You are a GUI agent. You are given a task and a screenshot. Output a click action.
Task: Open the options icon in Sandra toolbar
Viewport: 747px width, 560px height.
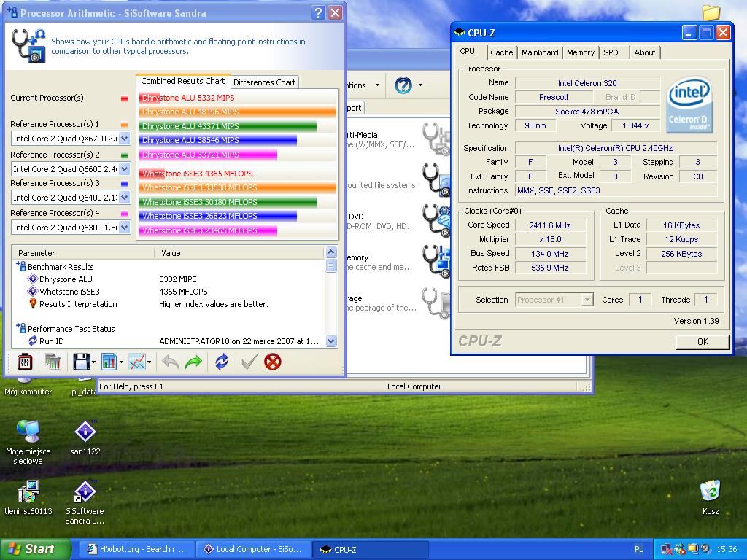click(x=25, y=362)
